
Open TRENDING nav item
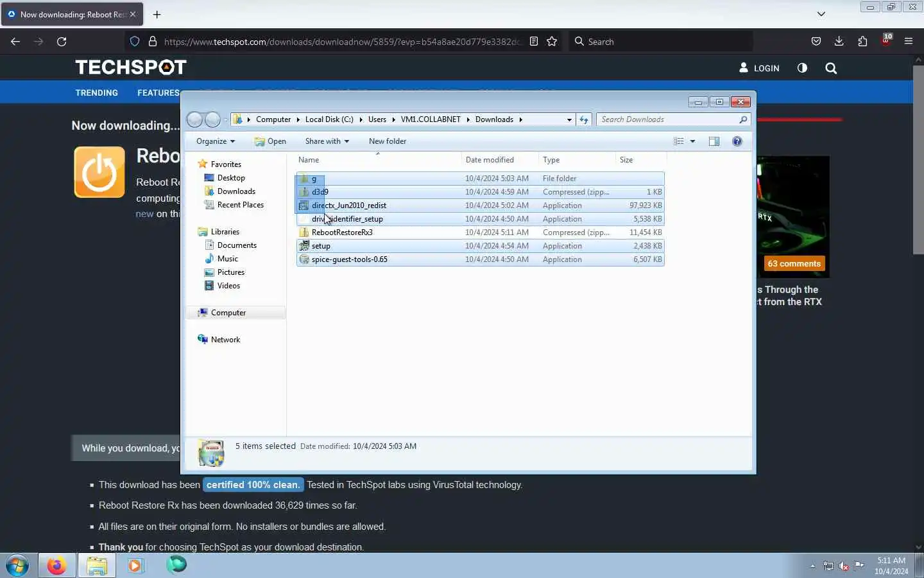click(x=97, y=92)
